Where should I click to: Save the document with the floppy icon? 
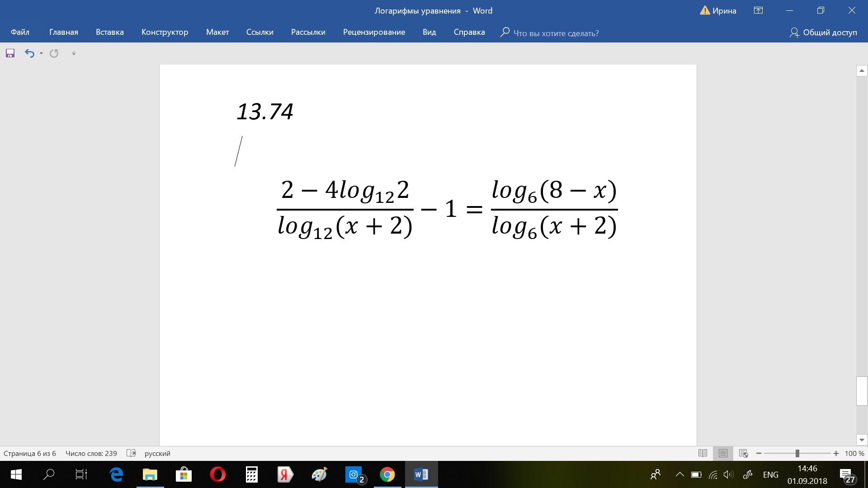10,53
